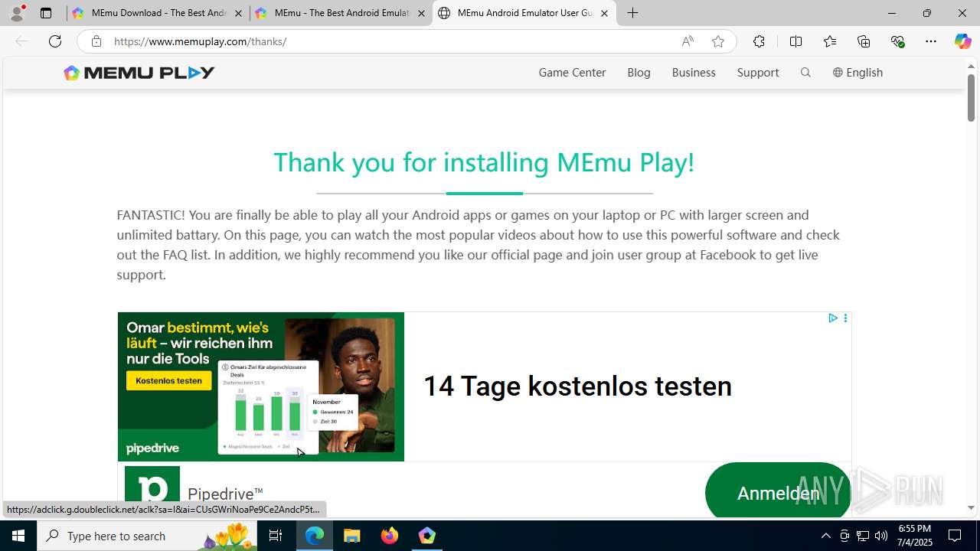Launch Firefox from taskbar
The width and height of the screenshot is (980, 551).
tap(390, 536)
